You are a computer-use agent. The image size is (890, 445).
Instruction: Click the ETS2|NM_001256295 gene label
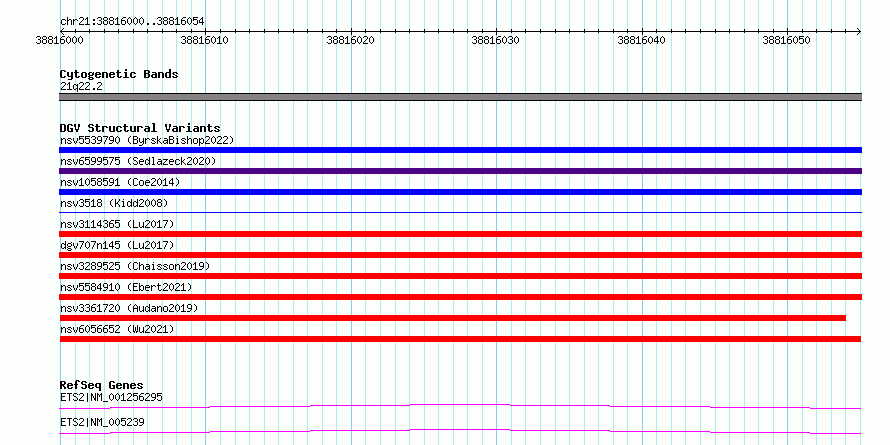coord(111,397)
